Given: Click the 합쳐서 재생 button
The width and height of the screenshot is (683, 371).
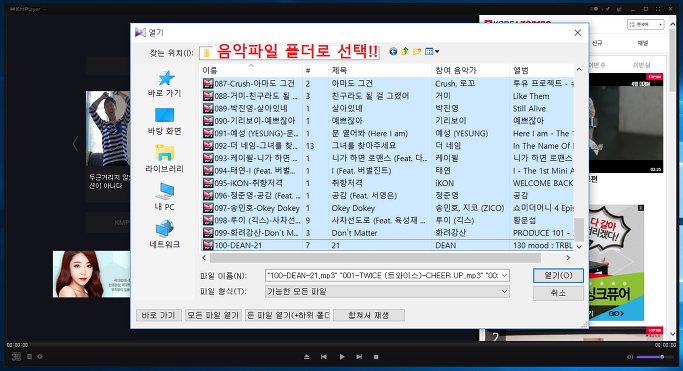Looking at the screenshot, I should click(369, 315).
